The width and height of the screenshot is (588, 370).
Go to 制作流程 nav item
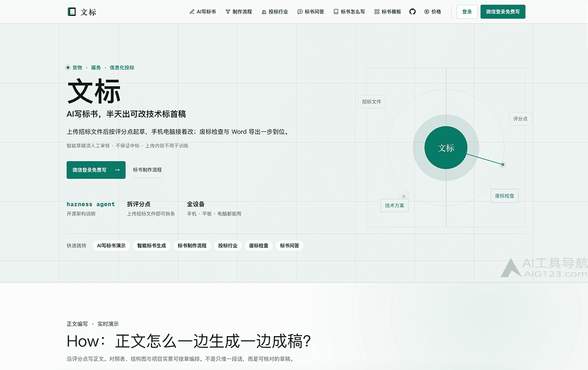click(x=239, y=12)
